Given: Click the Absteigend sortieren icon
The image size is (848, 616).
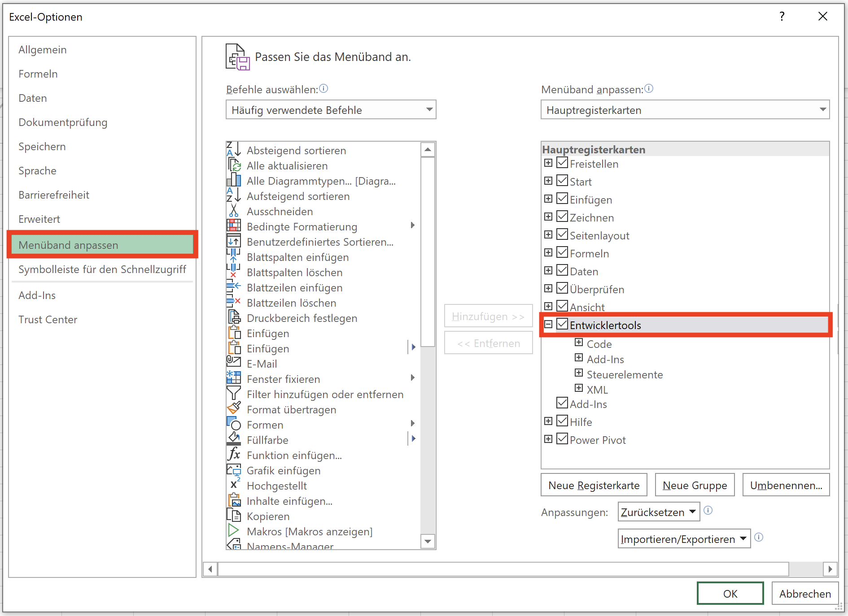Looking at the screenshot, I should 234,150.
